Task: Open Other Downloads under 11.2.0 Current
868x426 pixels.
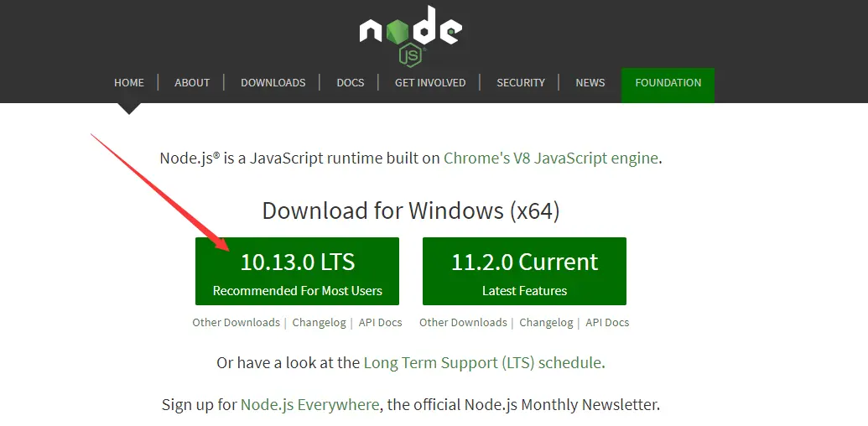Action: click(x=463, y=323)
